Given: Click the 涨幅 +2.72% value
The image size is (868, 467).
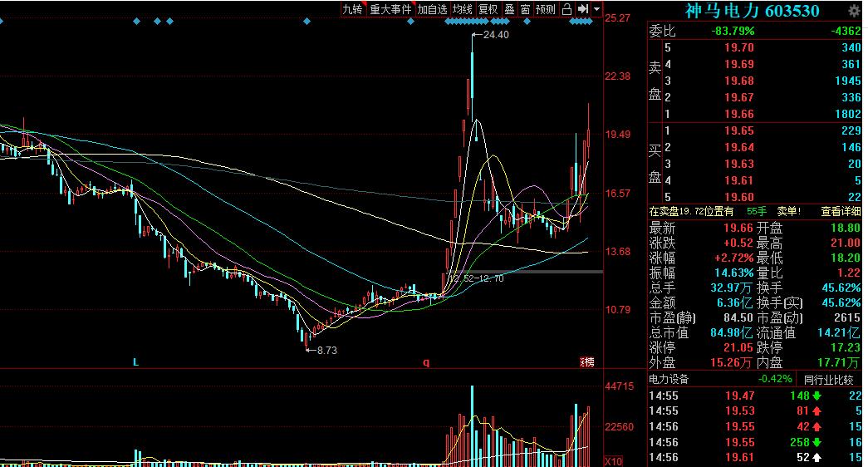Looking at the screenshot, I should (x=734, y=258).
